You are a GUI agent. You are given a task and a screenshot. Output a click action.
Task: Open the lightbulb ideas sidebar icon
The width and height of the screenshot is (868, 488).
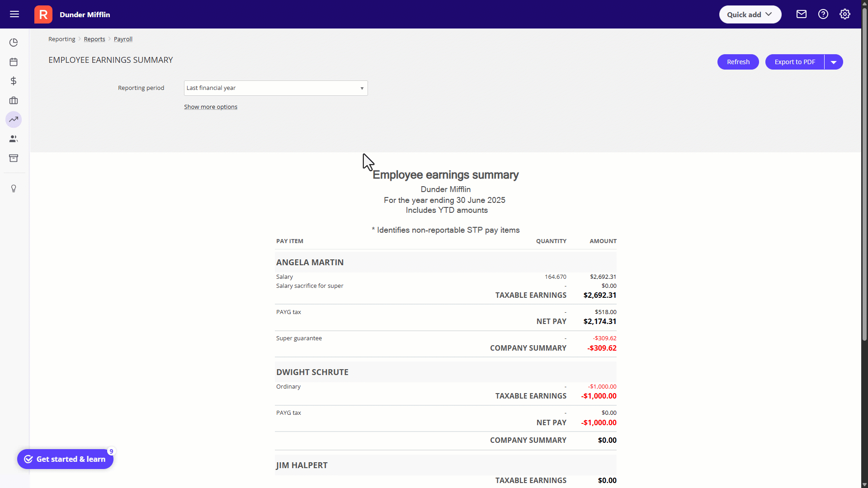click(14, 188)
